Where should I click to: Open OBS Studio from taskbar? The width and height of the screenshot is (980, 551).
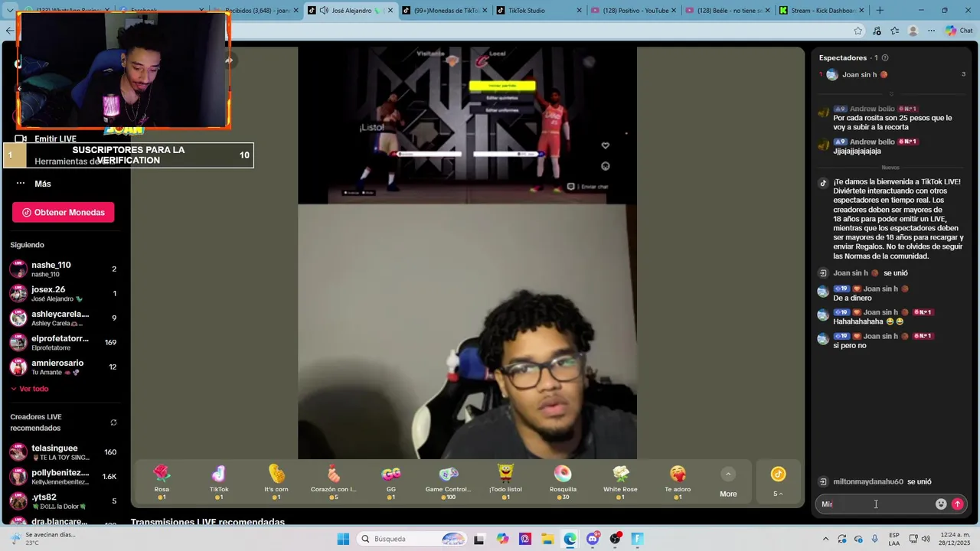click(x=616, y=539)
